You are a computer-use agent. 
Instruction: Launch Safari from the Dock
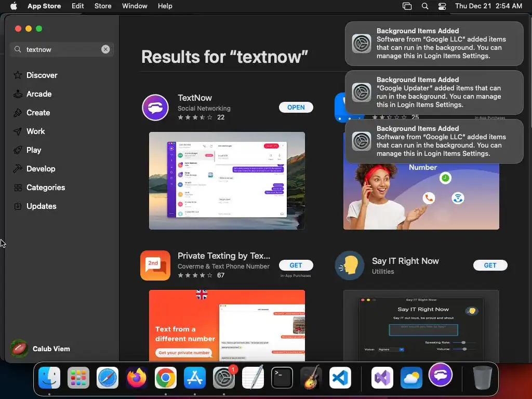(x=108, y=378)
